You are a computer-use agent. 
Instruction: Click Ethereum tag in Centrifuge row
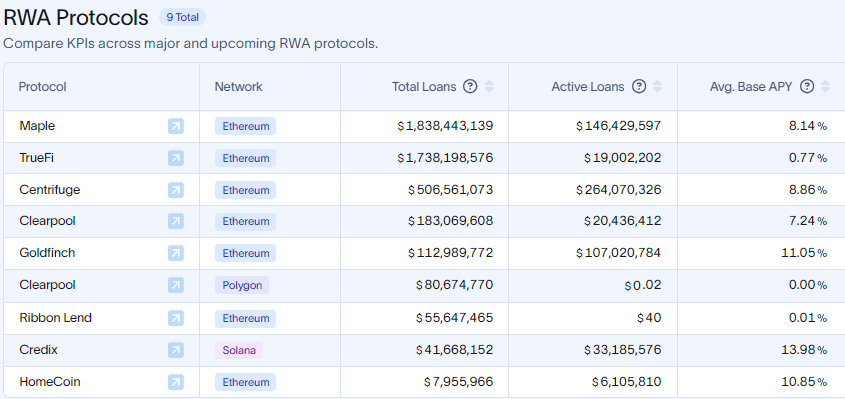[245, 190]
